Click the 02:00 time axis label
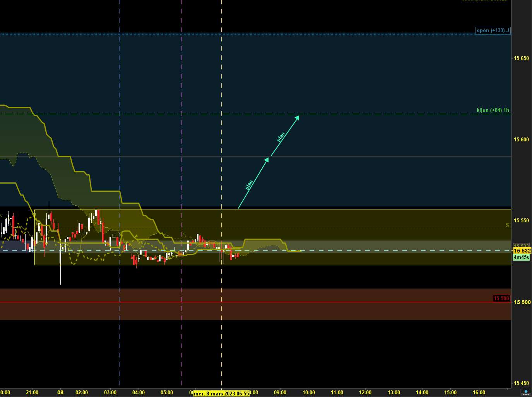The height and width of the screenshot is (397, 532). click(x=82, y=392)
